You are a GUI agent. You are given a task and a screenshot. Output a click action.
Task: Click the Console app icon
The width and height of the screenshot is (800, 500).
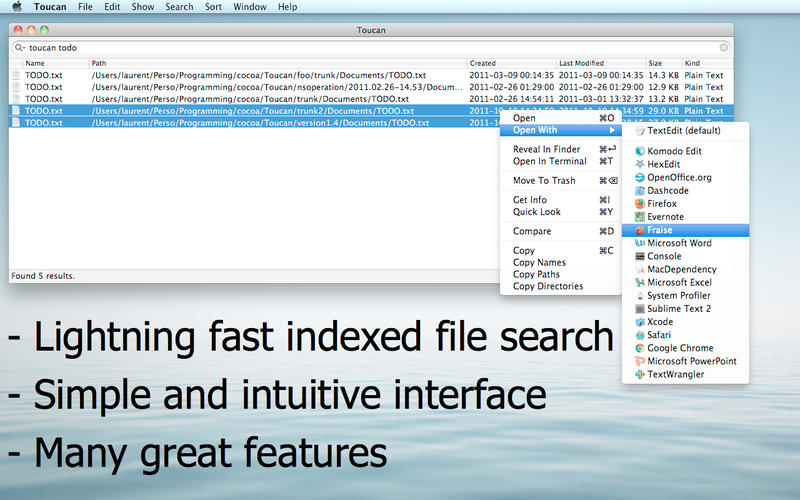coord(640,256)
